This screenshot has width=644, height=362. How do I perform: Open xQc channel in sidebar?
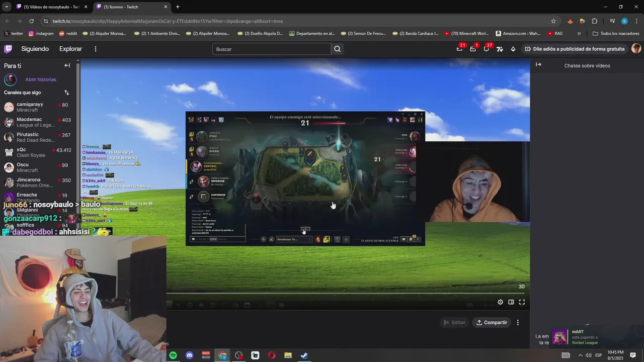pos(38,152)
